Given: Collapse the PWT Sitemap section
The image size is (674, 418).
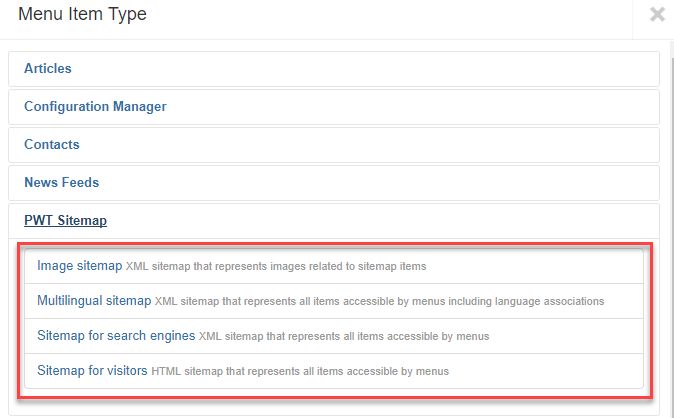Looking at the screenshot, I should coord(65,221).
